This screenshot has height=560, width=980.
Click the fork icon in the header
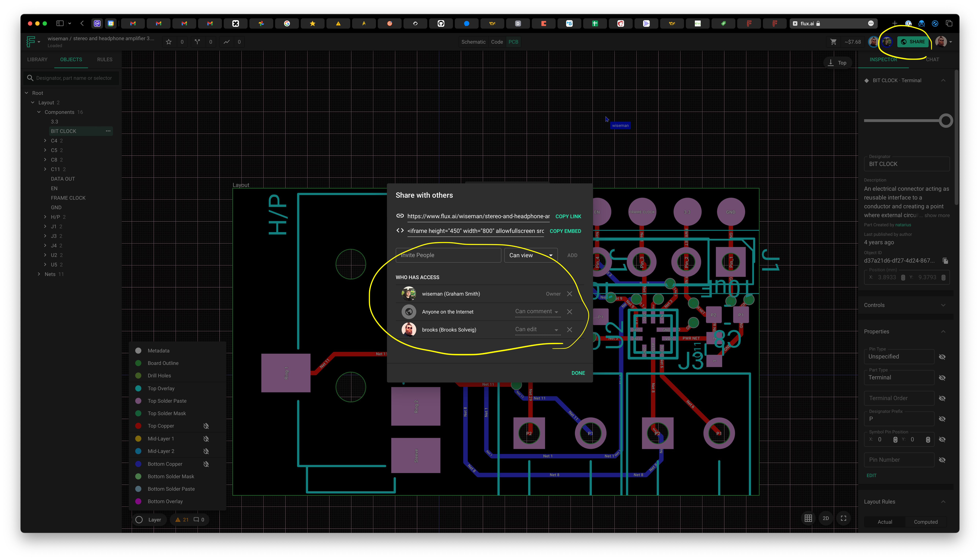[x=197, y=42]
